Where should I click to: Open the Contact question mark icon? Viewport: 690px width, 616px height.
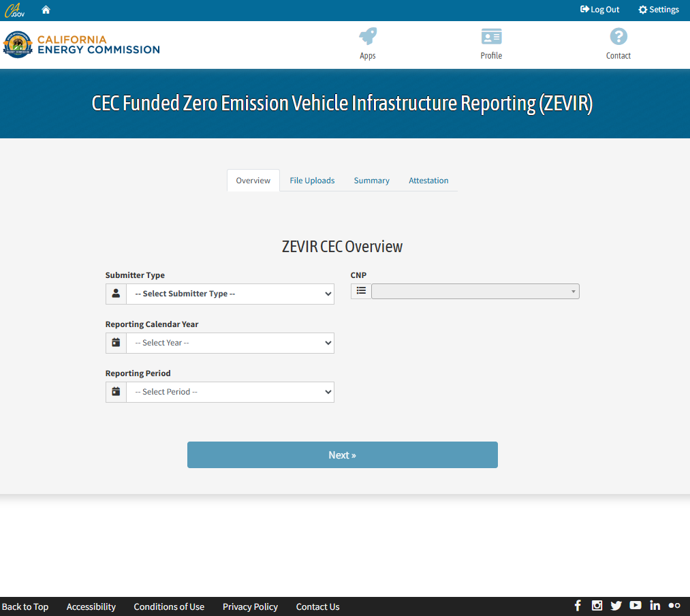618,36
